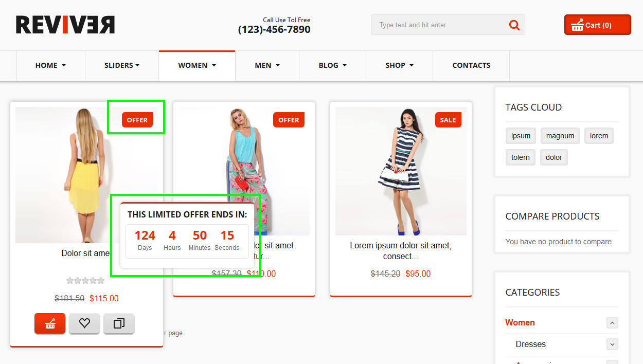The height and width of the screenshot is (364, 643).
Task: Open the Women category link
Action: [520, 322]
